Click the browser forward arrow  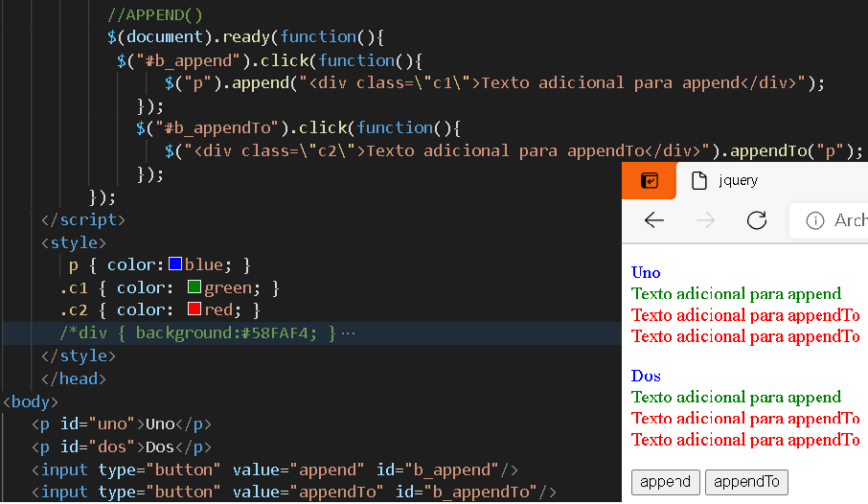click(x=705, y=220)
